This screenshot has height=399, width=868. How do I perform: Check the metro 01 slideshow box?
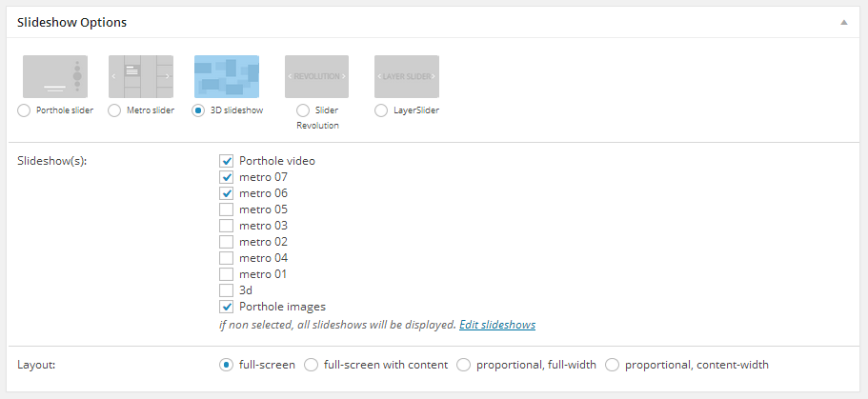pyautogui.click(x=227, y=274)
